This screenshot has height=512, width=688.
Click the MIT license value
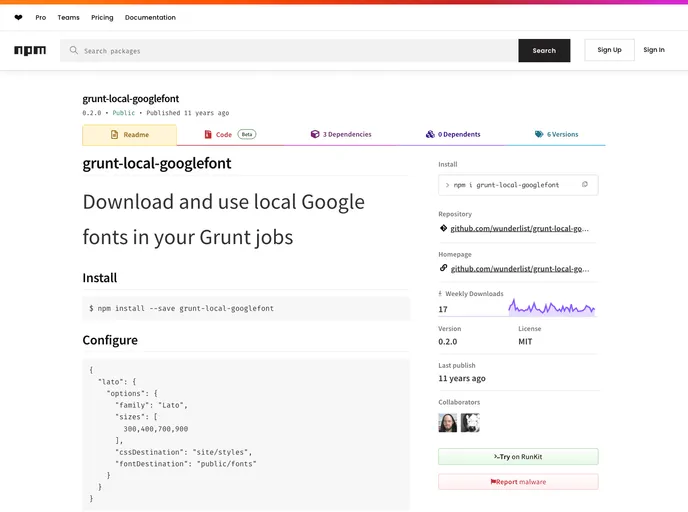(x=525, y=341)
